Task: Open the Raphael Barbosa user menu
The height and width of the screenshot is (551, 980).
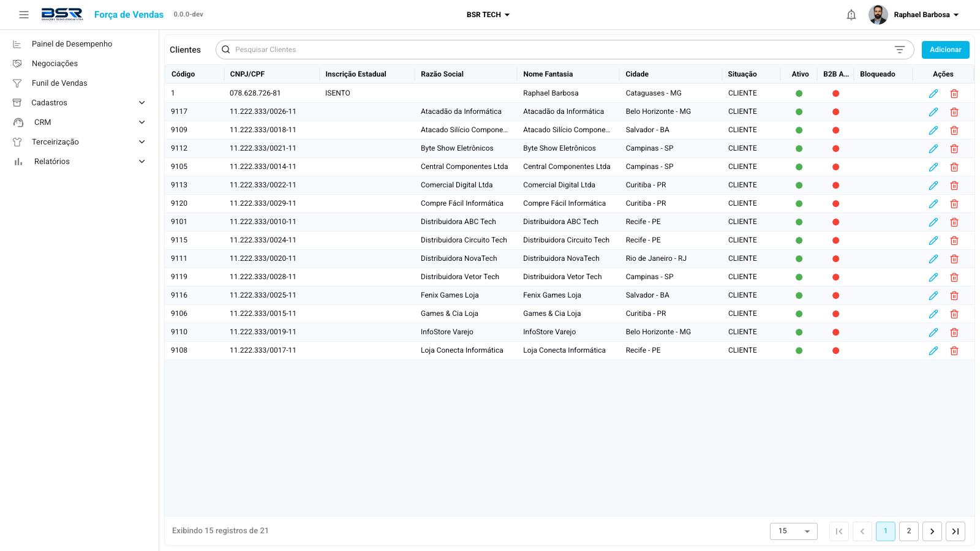Action: [x=926, y=15]
